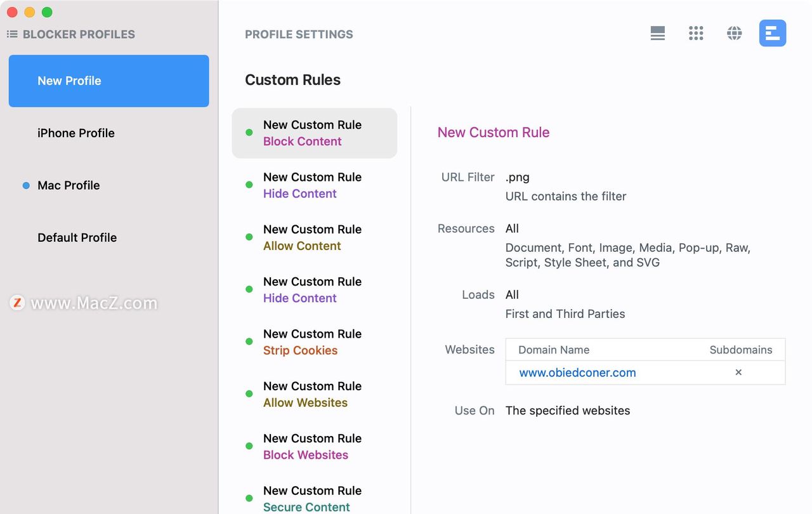Click the list icon beside Blocker Profiles
Viewport: 812px width, 514px height.
point(12,34)
